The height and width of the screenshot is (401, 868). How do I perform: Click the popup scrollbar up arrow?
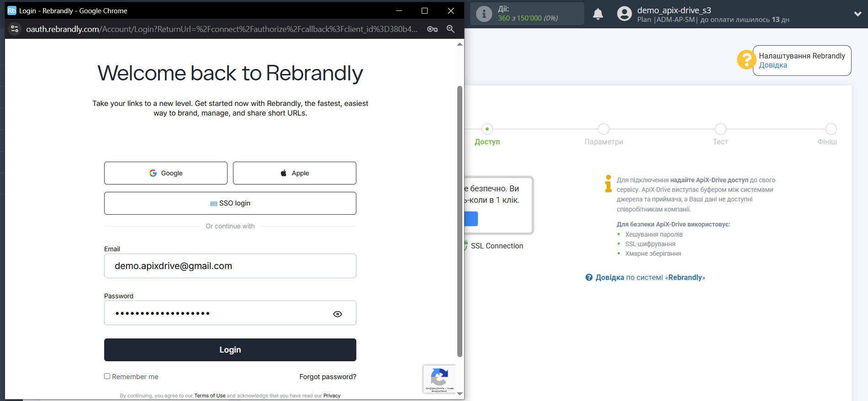[460, 44]
